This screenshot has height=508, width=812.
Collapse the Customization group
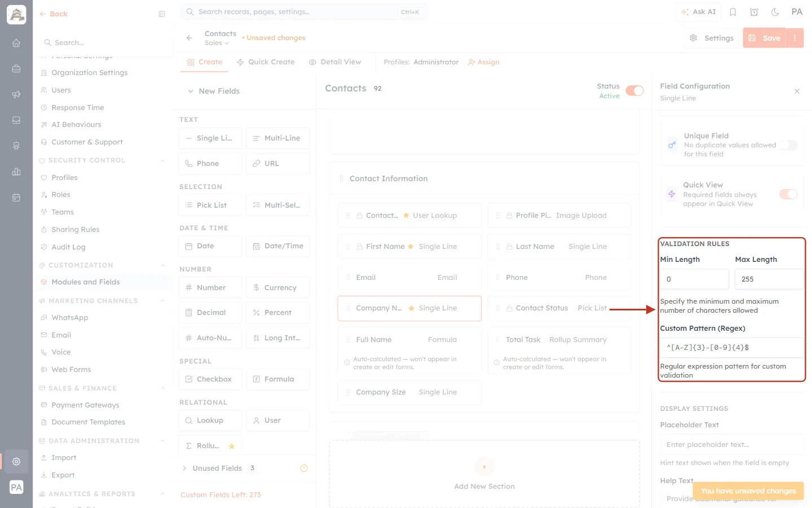[163, 265]
